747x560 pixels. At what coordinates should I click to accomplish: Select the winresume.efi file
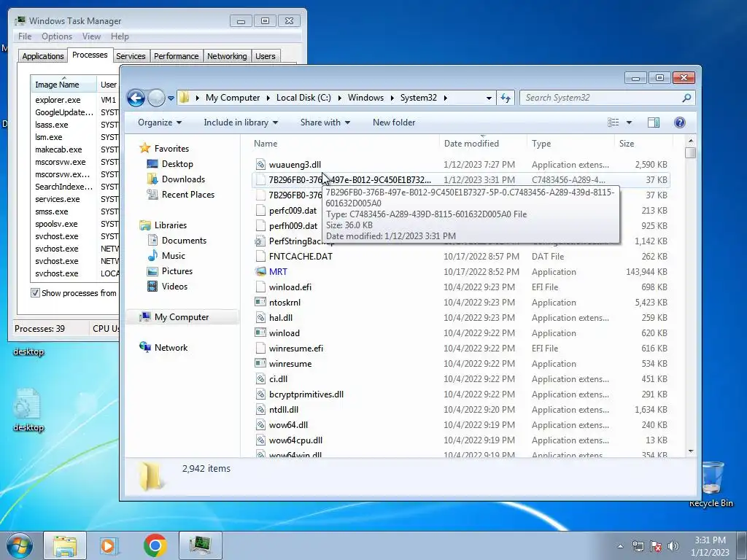pos(296,348)
